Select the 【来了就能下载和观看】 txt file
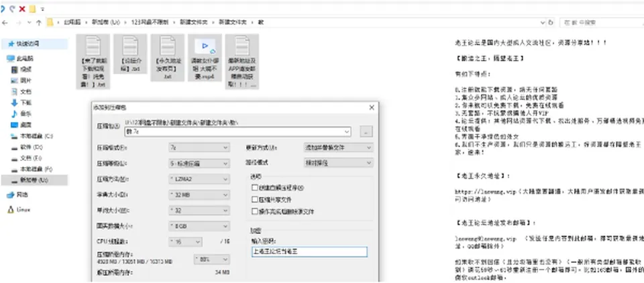The width and height of the screenshot is (644, 283). pos(93,61)
